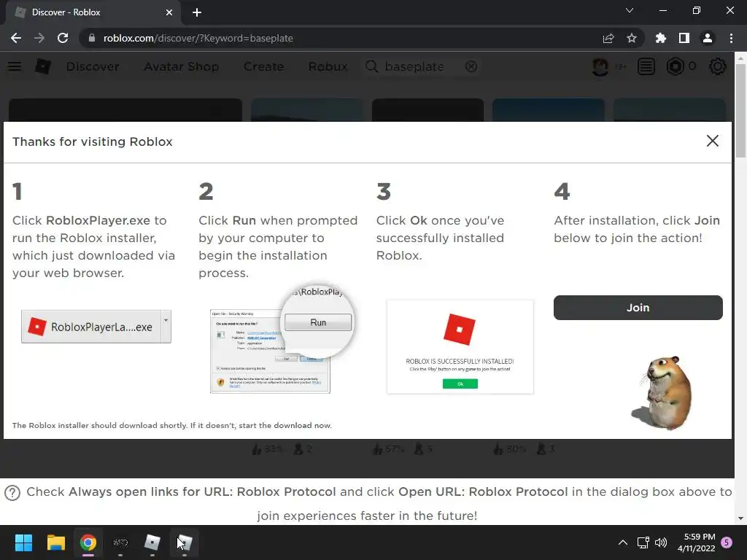Open the Robux balance icon

(675, 66)
